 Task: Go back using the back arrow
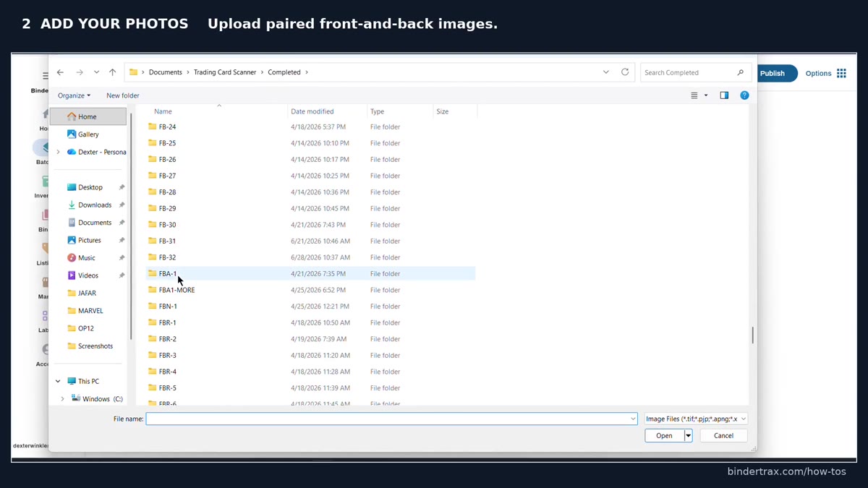click(x=60, y=72)
